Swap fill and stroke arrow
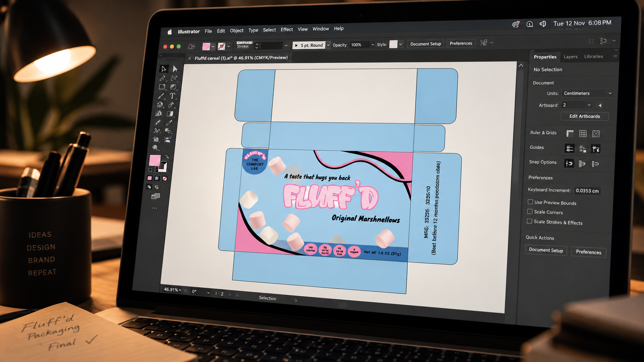Image resolution: width=644 pixels, height=362 pixels. 167,157
